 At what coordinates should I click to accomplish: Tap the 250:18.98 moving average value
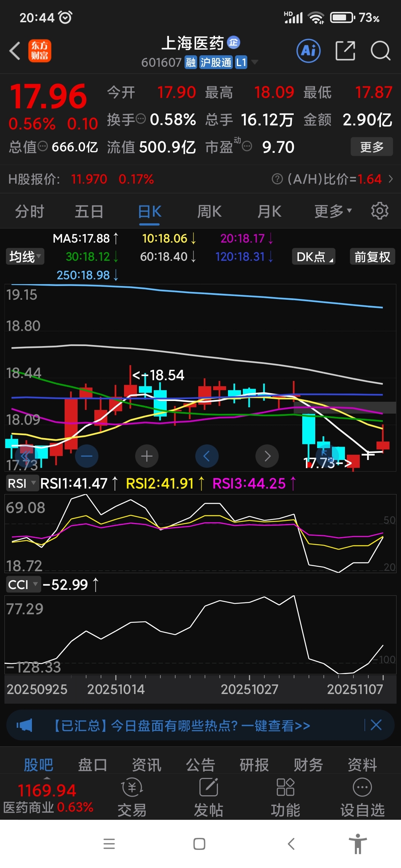click(87, 275)
